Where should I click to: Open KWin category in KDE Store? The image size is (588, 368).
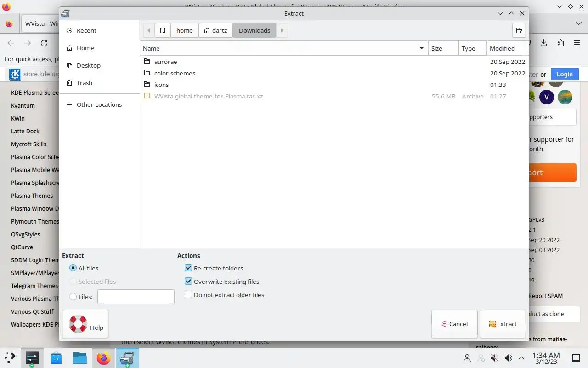18,118
